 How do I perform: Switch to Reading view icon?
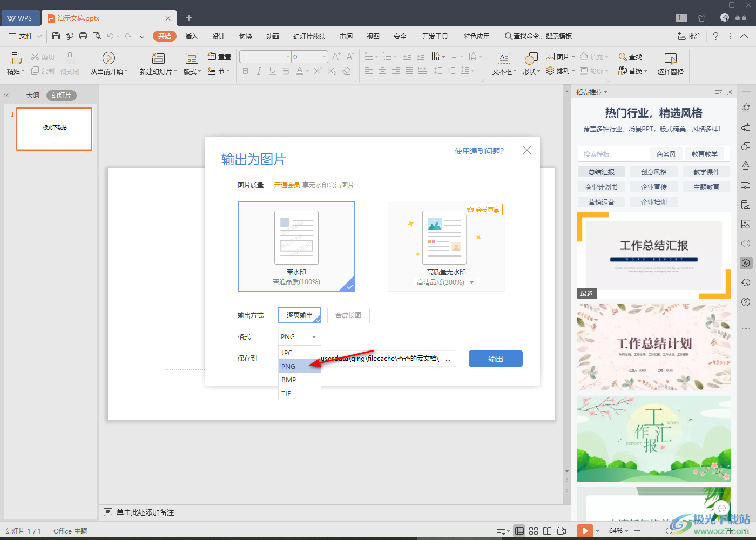(x=548, y=531)
